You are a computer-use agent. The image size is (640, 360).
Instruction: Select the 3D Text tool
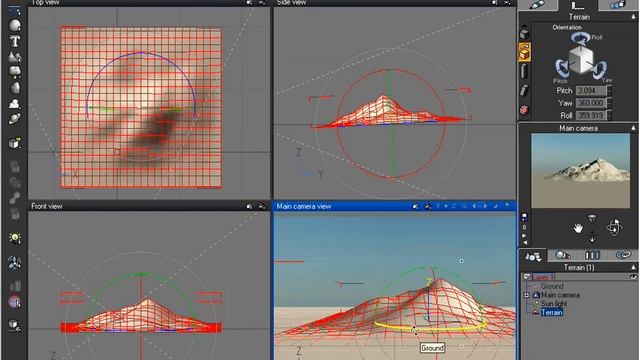click(15, 41)
